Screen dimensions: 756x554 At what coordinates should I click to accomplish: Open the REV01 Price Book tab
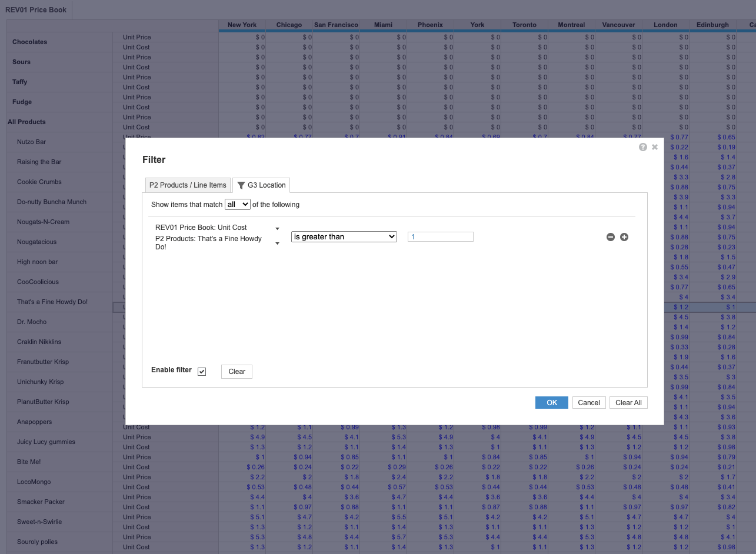36,10
